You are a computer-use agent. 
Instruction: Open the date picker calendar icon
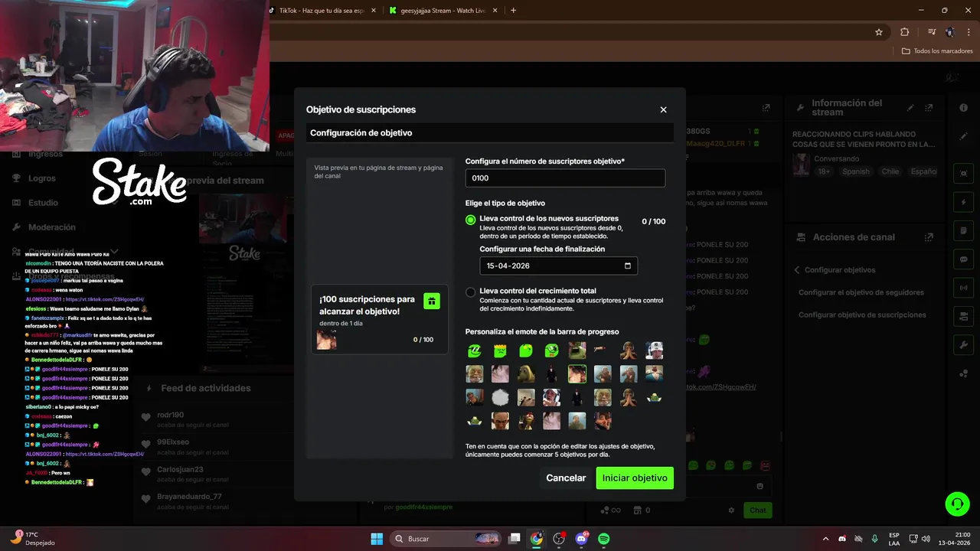(x=628, y=266)
